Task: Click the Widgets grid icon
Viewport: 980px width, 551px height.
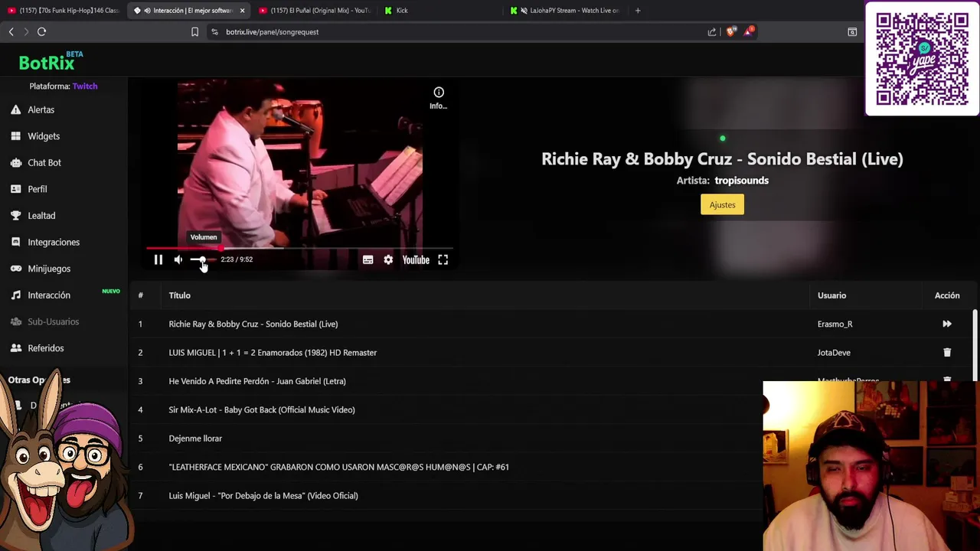Action: pyautogui.click(x=15, y=136)
